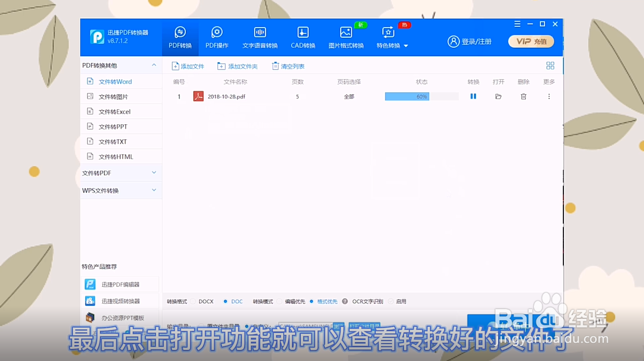Select 文件转PPT in sidebar
Screen dimensions: 644x361
[121, 127]
